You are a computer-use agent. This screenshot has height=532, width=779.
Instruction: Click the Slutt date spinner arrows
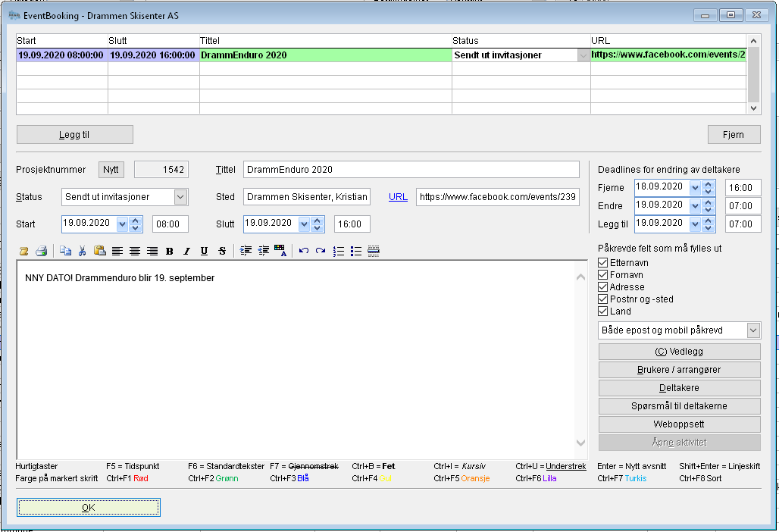[x=317, y=224]
